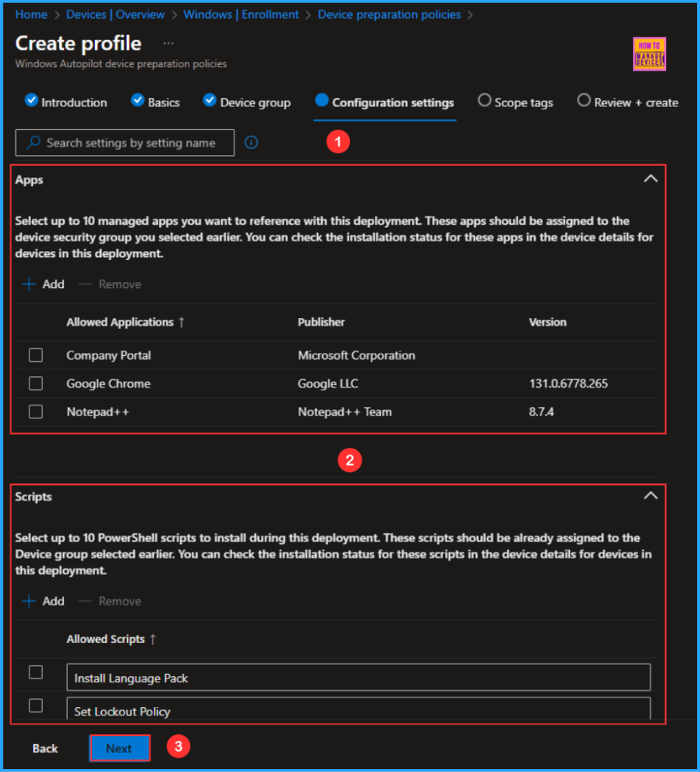700x772 pixels.
Task: Open the Windows | Enrollment breadcrumb
Action: tap(241, 15)
